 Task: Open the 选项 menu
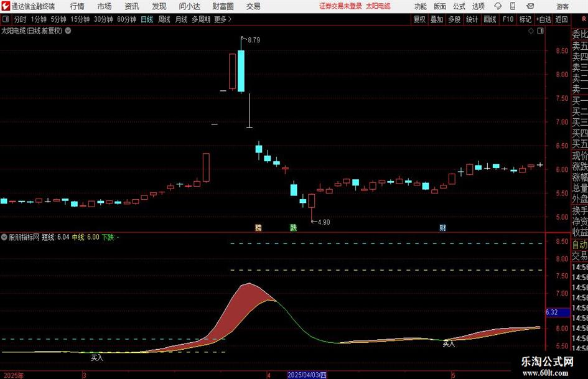tap(478, 6)
